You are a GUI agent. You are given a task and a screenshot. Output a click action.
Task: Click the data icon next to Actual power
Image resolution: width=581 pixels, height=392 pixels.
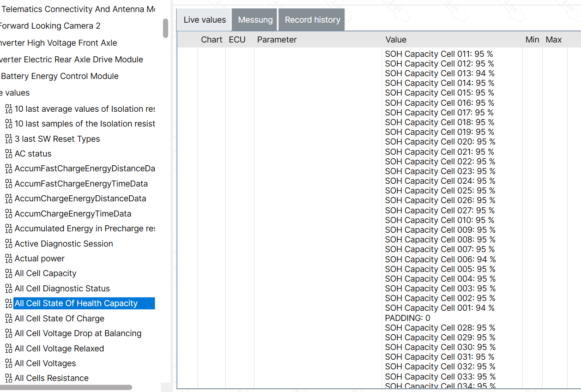click(8, 259)
